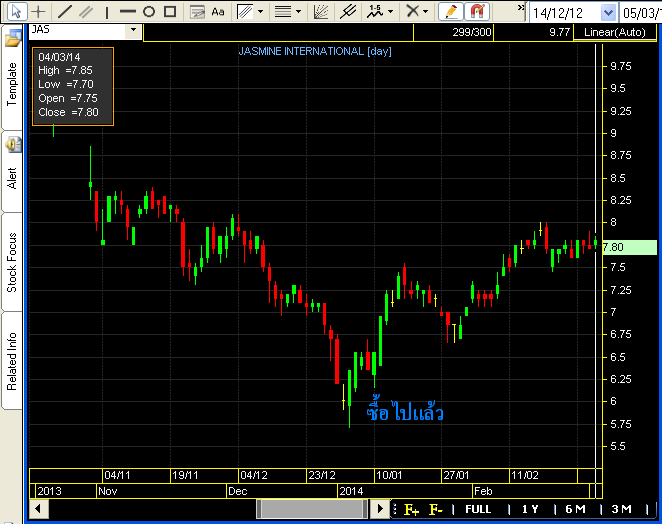The image size is (662, 524).
Task: Open the line color dropdown arrow
Action: (x=260, y=12)
